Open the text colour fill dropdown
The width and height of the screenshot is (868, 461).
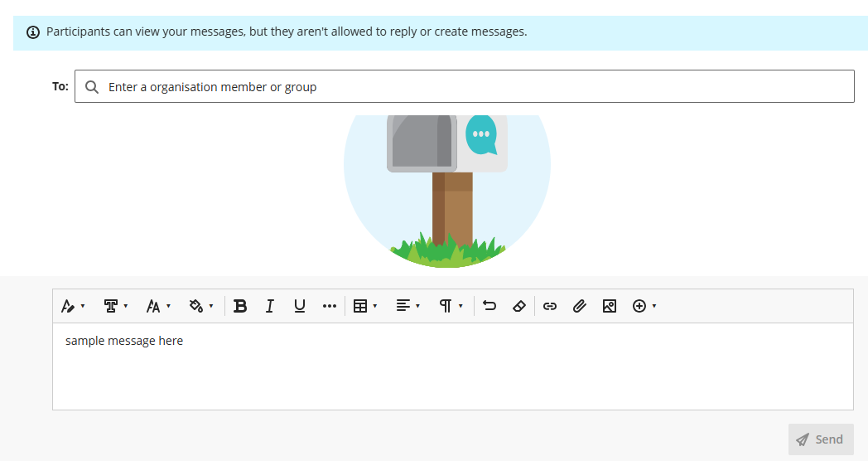point(201,306)
